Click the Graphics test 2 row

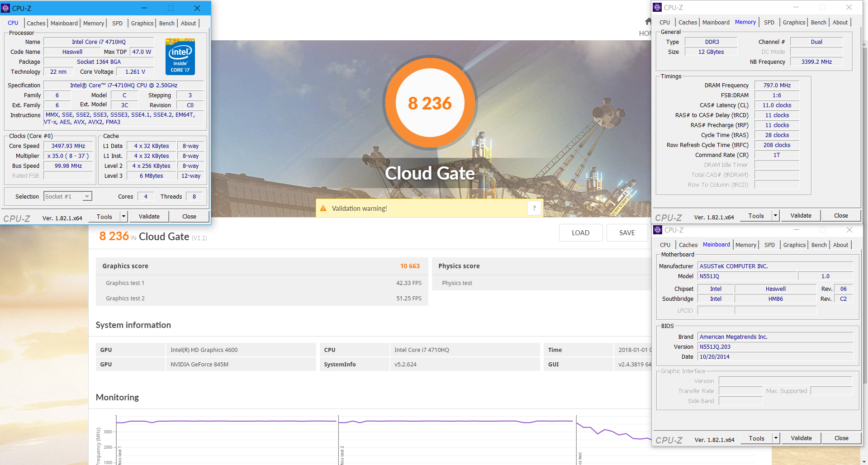pos(262,298)
